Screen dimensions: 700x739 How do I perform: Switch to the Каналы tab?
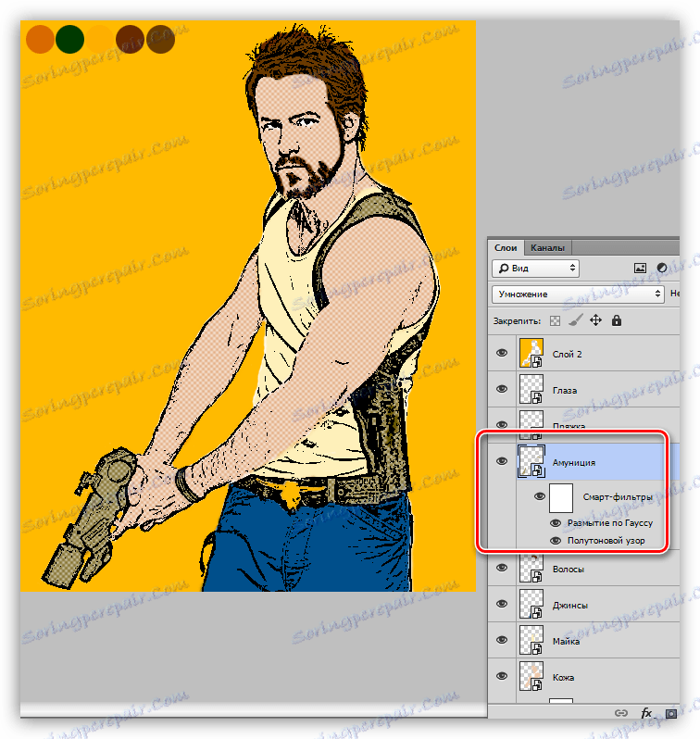[x=546, y=247]
